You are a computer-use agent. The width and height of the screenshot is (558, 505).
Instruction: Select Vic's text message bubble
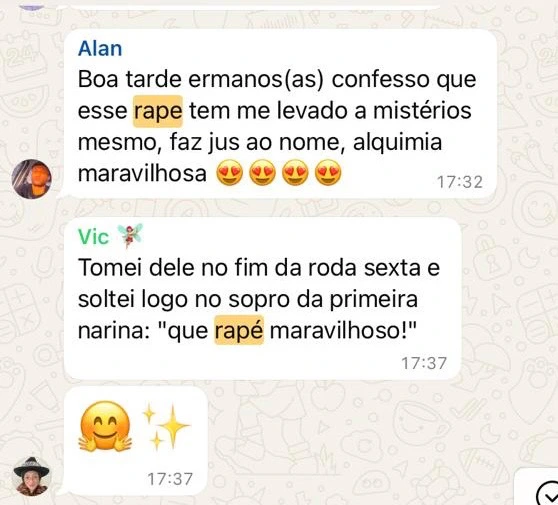click(263, 299)
